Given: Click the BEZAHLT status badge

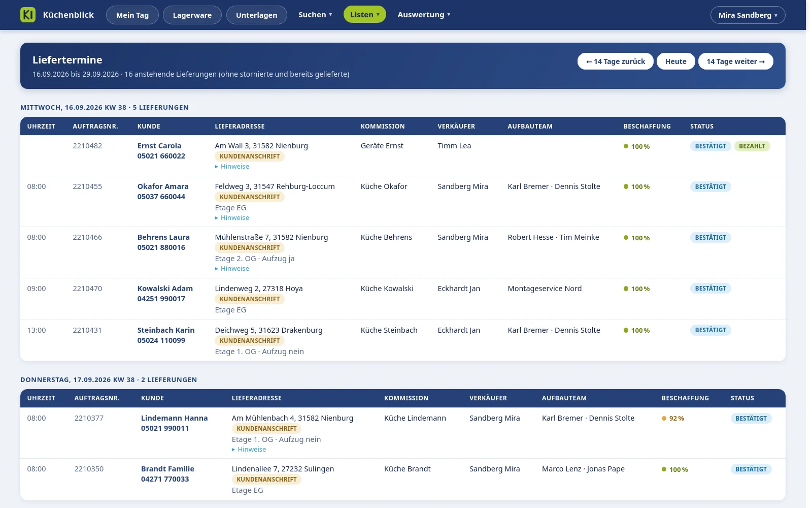Looking at the screenshot, I should [x=752, y=146].
